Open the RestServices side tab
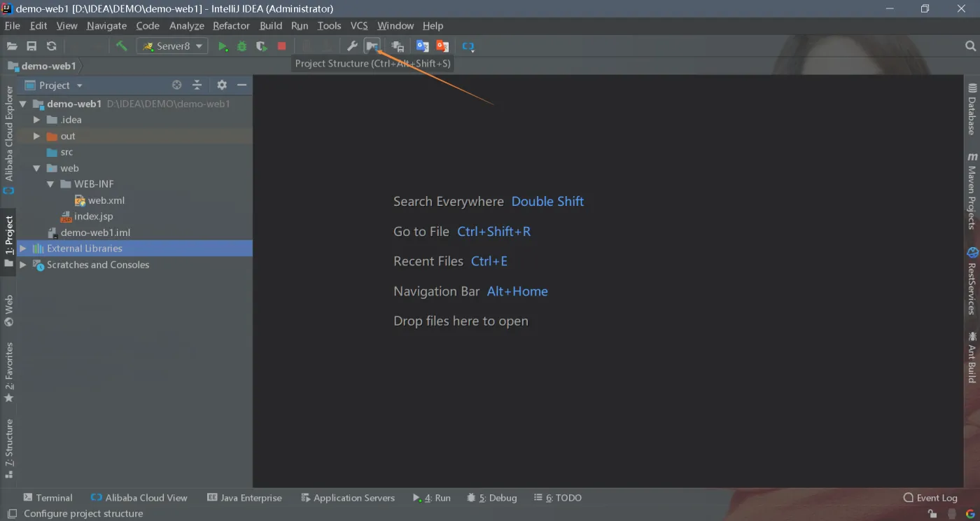Viewport: 980px width, 521px height. tap(972, 281)
